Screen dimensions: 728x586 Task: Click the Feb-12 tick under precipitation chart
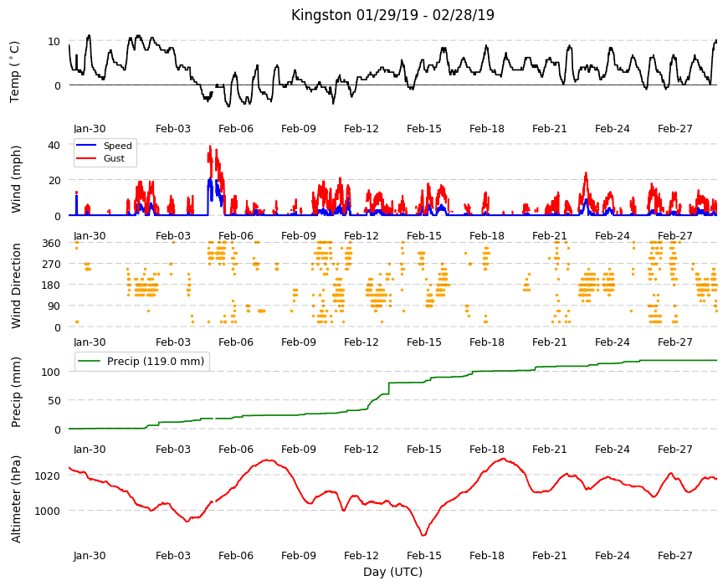point(361,449)
